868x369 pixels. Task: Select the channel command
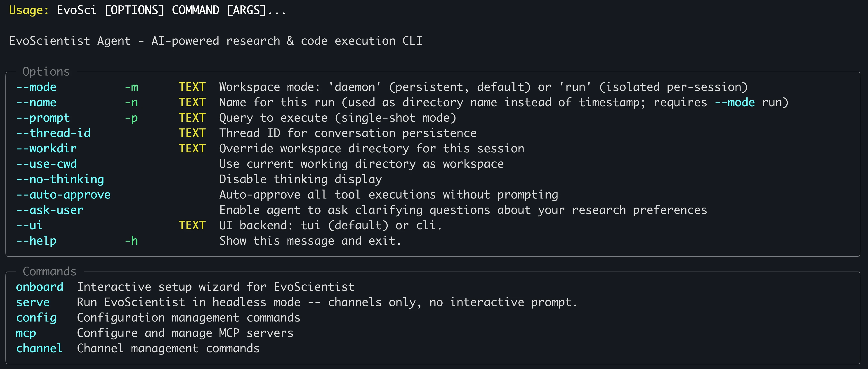(40, 348)
